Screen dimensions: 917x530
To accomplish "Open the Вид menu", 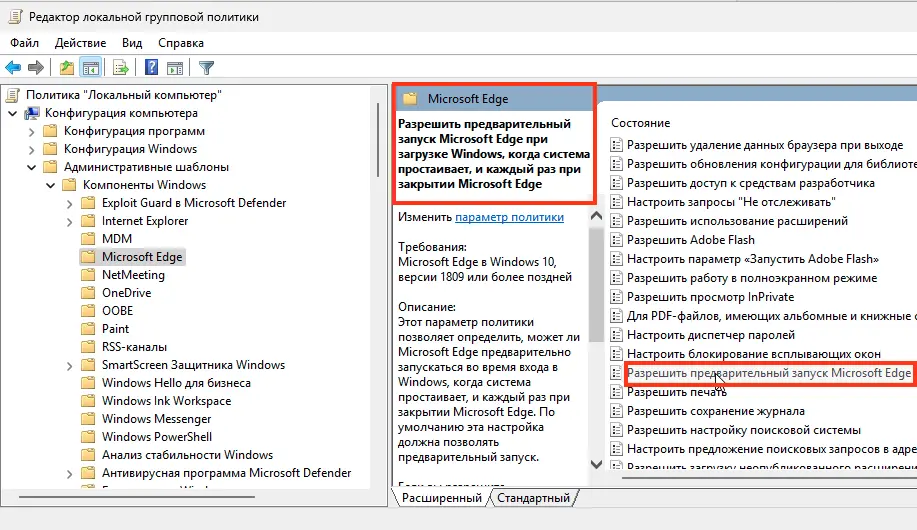I will pyautogui.click(x=132, y=43).
